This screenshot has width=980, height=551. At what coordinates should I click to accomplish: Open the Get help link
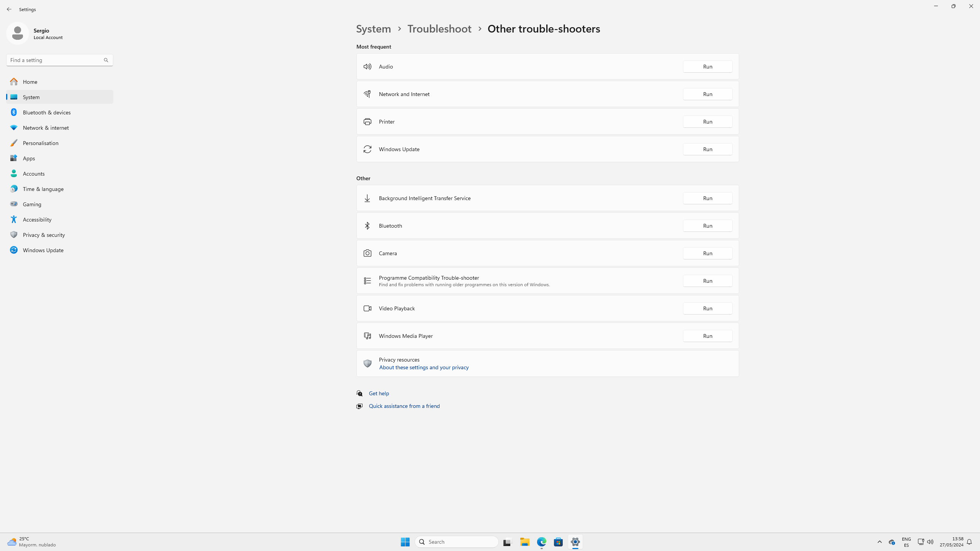click(x=379, y=393)
